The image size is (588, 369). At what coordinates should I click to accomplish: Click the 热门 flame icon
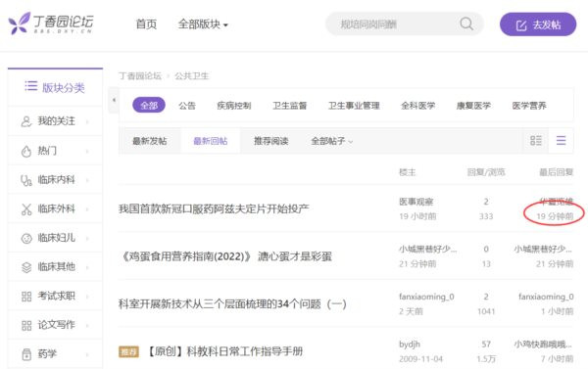[x=26, y=151]
